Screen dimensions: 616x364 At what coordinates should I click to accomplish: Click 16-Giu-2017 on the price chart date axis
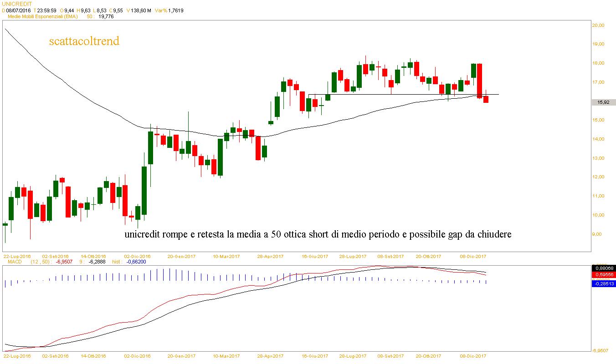coord(315,256)
